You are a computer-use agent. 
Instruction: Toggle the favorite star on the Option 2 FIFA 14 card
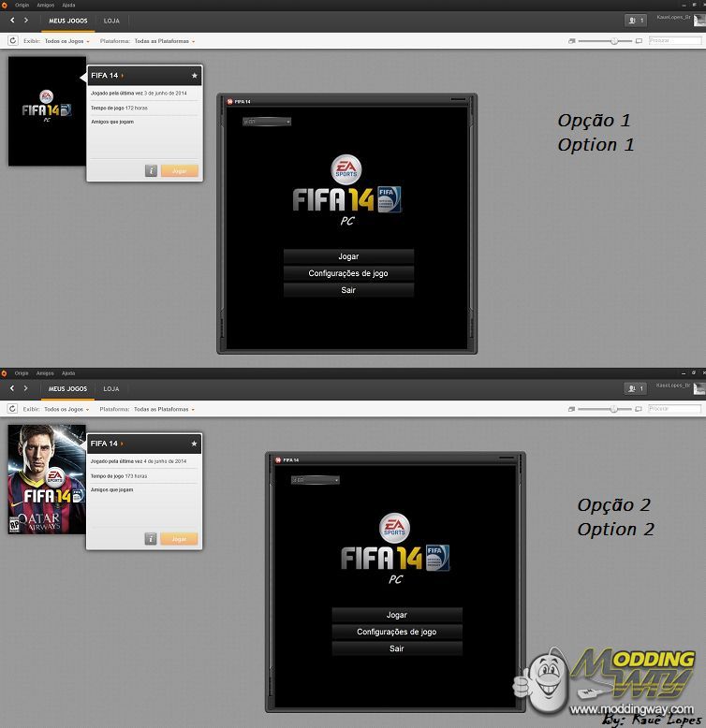194,444
